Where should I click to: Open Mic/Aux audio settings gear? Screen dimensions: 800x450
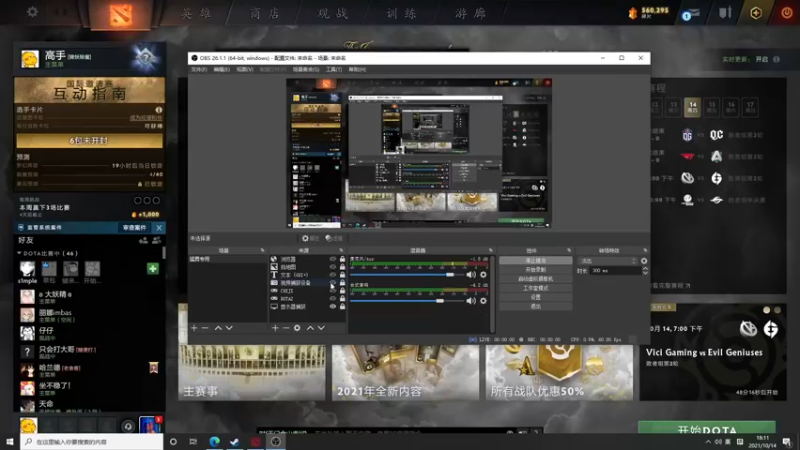tap(483, 274)
